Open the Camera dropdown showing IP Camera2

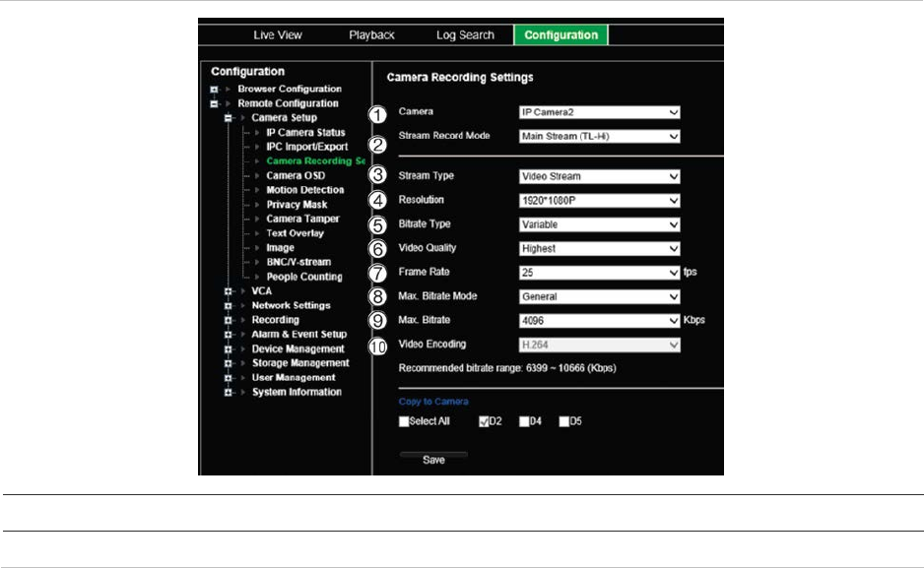click(x=599, y=112)
